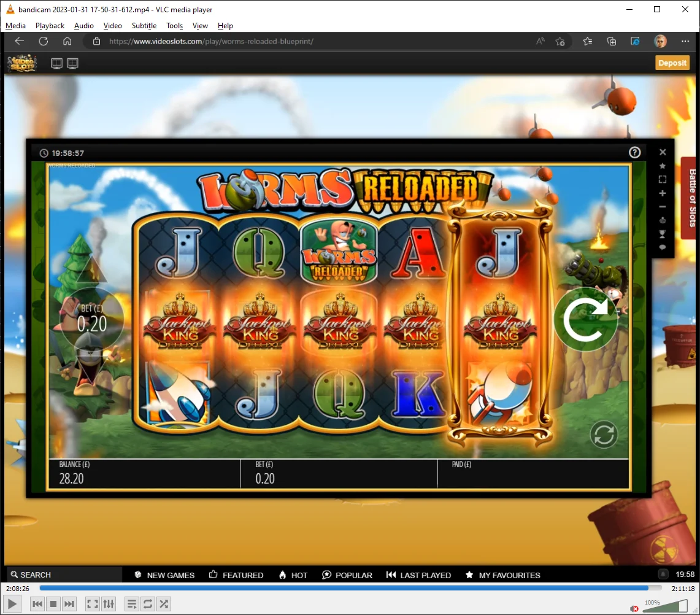Click the sidebar minus icon
The width and height of the screenshot is (700, 615).
[663, 207]
